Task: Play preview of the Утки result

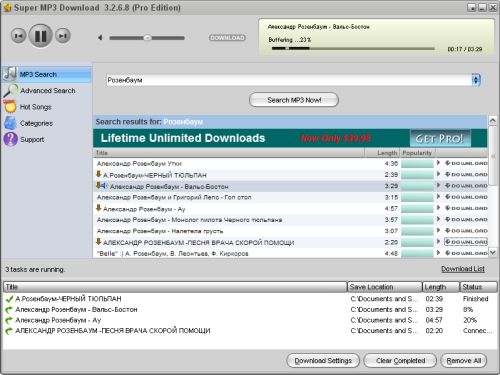Action: (439, 163)
